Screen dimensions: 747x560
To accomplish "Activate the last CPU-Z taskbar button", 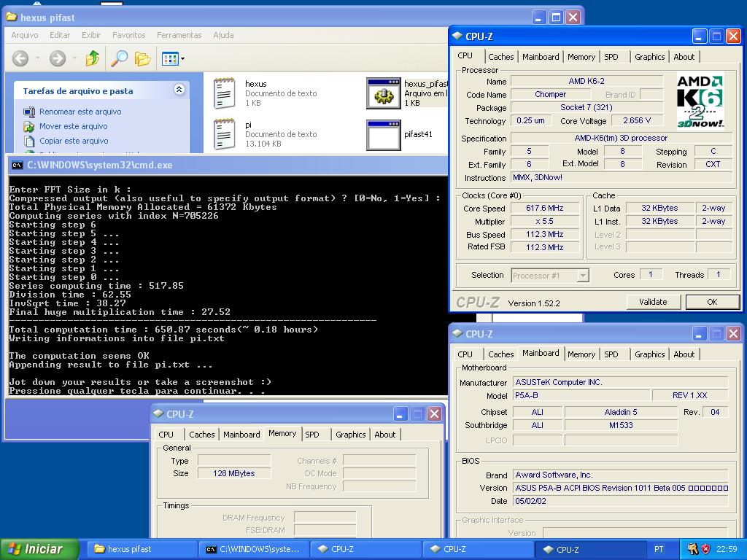I will 591,549.
